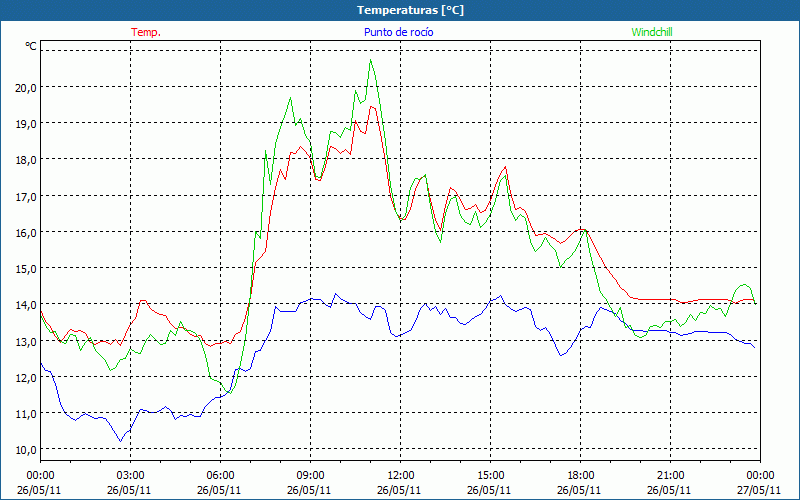
Task: Click the '10,0' y-axis value
Action: pyautogui.click(x=26, y=449)
